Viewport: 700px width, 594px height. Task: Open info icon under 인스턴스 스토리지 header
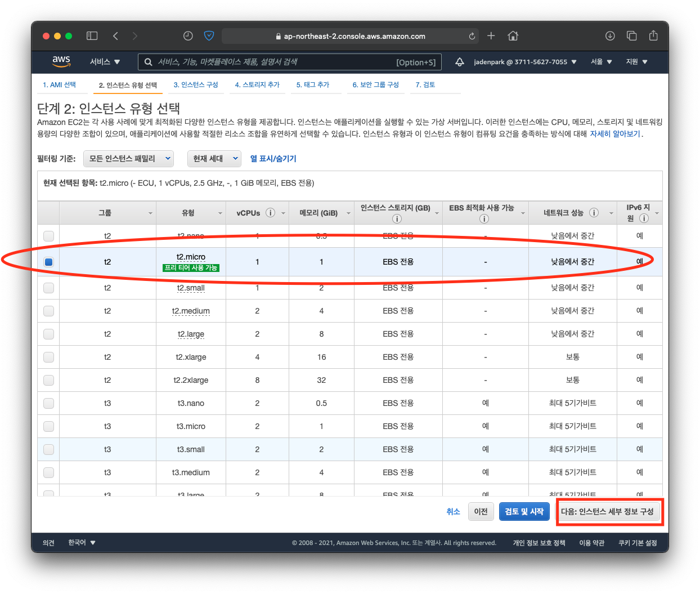tap(397, 218)
